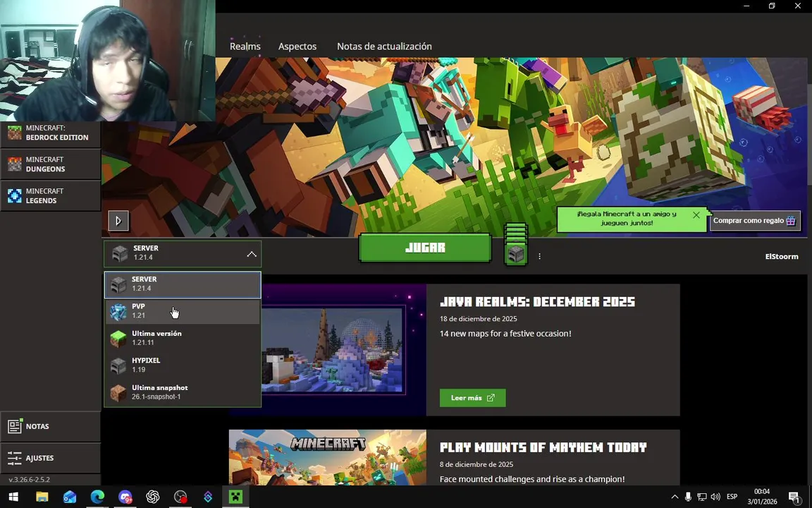Click the purple 9+ badge taskbar icon
Screen dimensions: 812x508
(x=125, y=497)
